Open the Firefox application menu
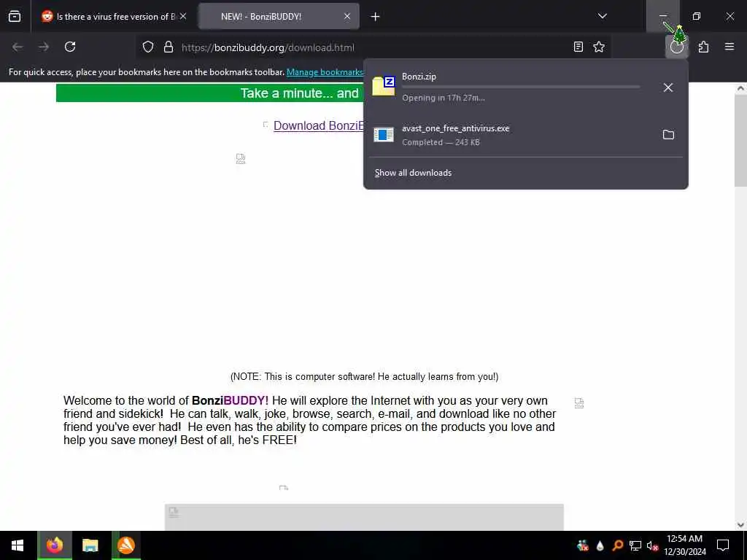Image resolution: width=747 pixels, height=560 pixels. pyautogui.click(x=729, y=47)
